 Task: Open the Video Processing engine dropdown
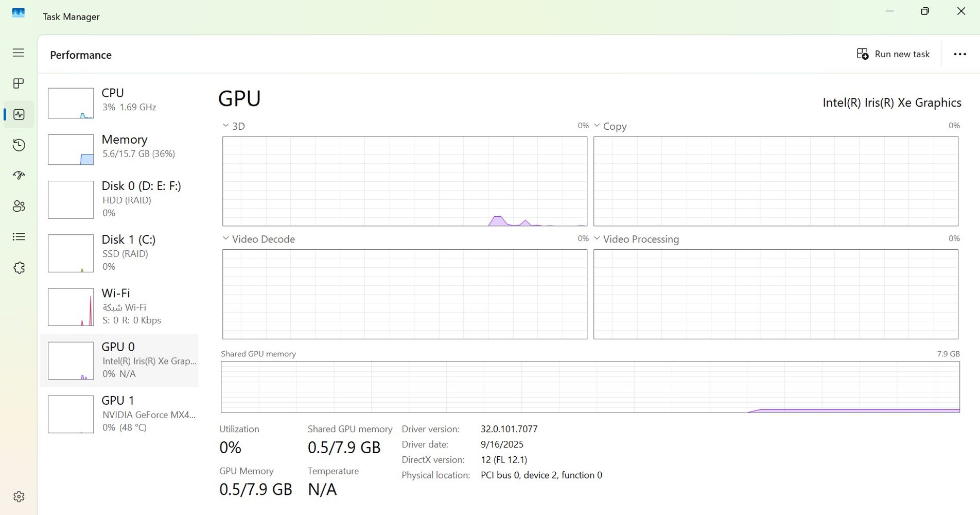636,239
